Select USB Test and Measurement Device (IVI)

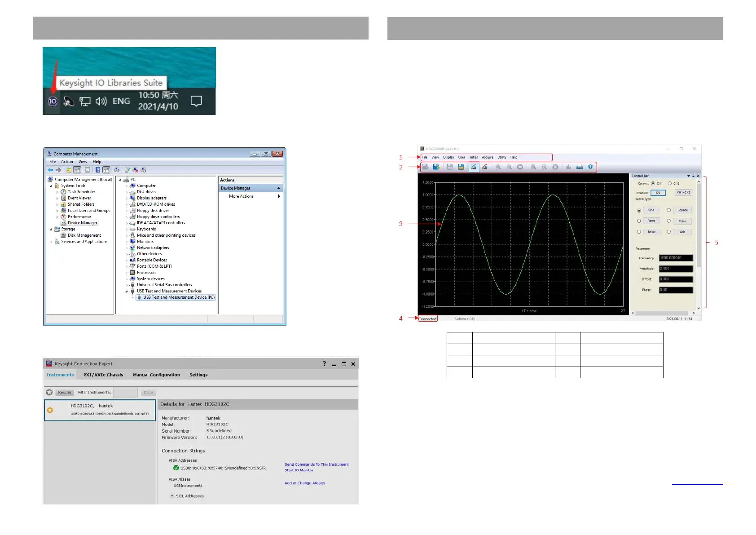pos(179,297)
